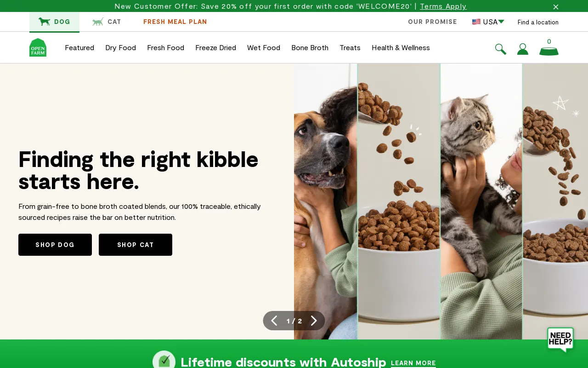588x368 pixels.
Task: Click the Shop Dog button
Action: pyautogui.click(x=55, y=245)
